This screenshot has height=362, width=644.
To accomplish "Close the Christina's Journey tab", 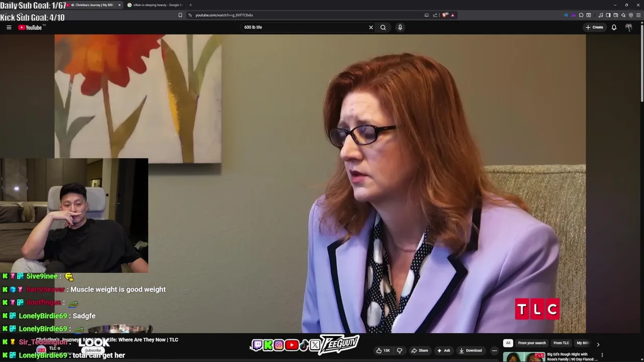I will coord(119,5).
